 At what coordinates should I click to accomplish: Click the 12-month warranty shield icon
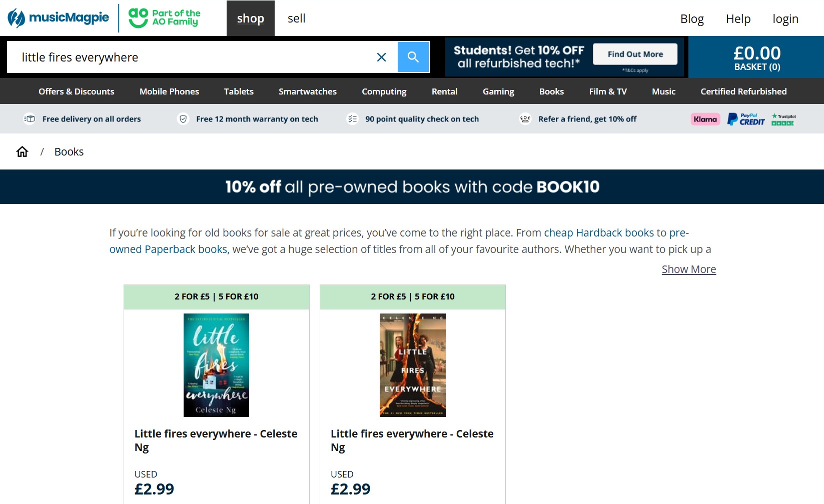pyautogui.click(x=183, y=118)
